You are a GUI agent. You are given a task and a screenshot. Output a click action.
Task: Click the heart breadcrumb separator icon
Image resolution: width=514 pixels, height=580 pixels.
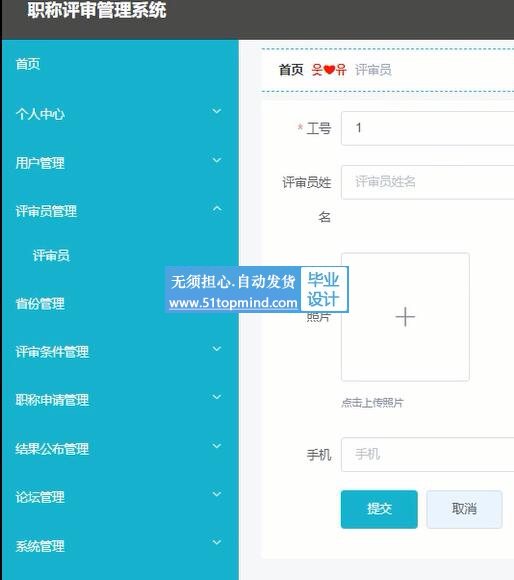329,70
